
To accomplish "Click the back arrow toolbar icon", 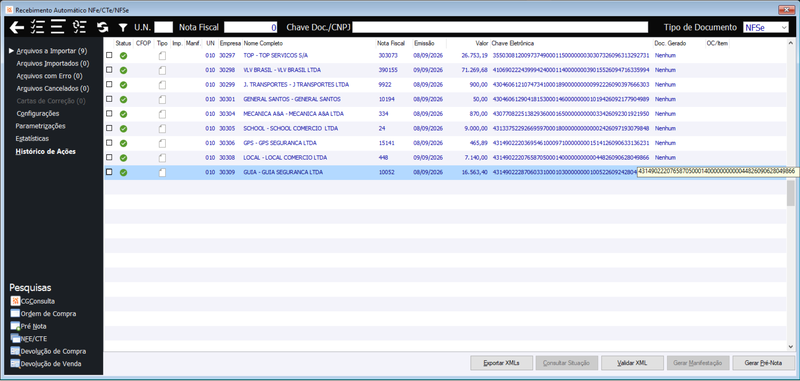I will (x=16, y=27).
